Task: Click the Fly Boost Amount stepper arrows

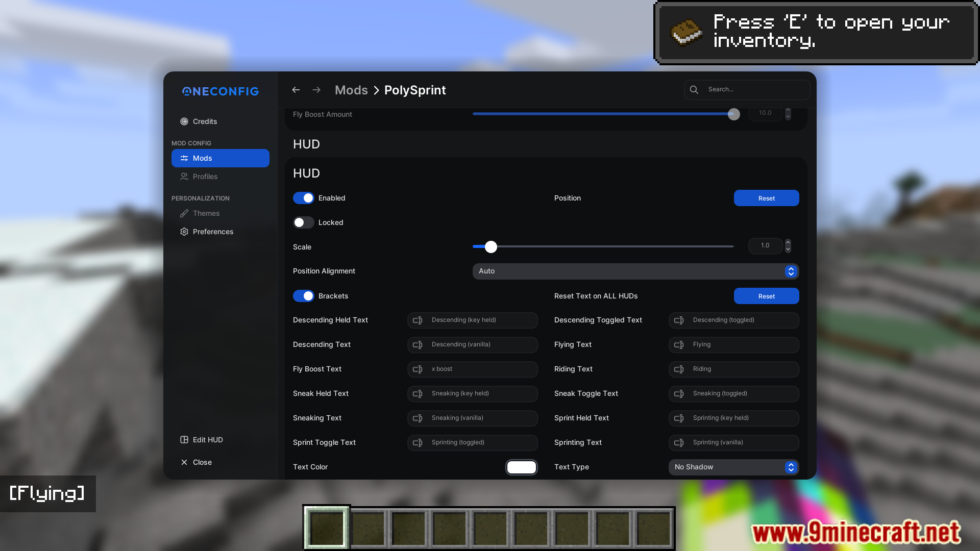Action: click(x=788, y=113)
